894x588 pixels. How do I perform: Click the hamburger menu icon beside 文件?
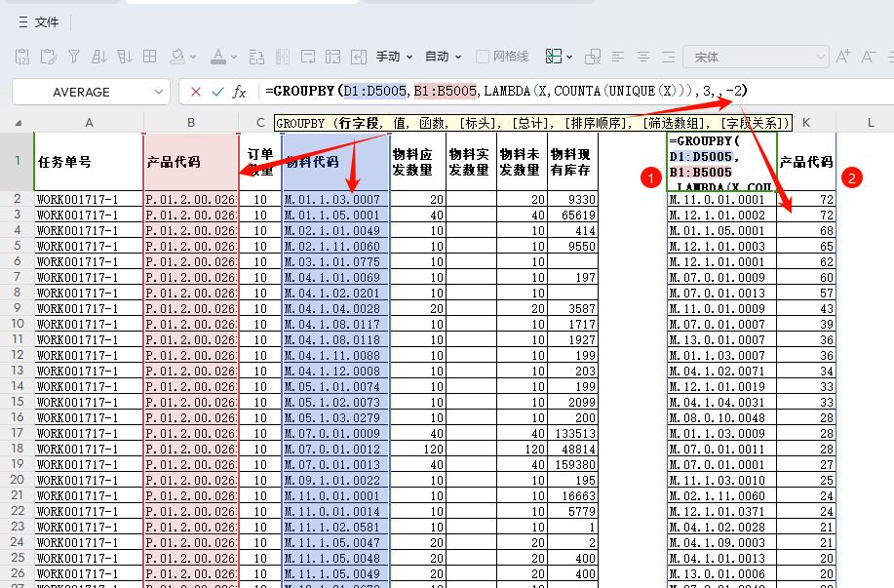tap(23, 22)
